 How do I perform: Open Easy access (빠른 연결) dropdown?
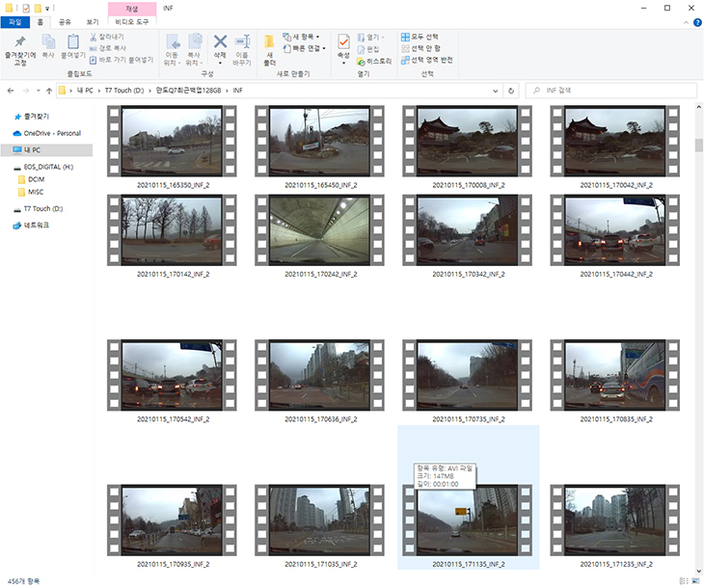(x=304, y=48)
